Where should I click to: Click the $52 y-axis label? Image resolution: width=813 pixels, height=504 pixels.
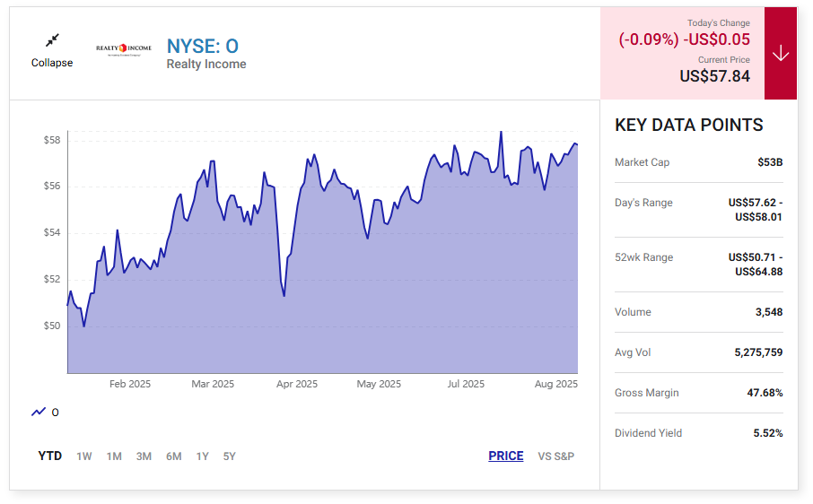pyautogui.click(x=52, y=279)
